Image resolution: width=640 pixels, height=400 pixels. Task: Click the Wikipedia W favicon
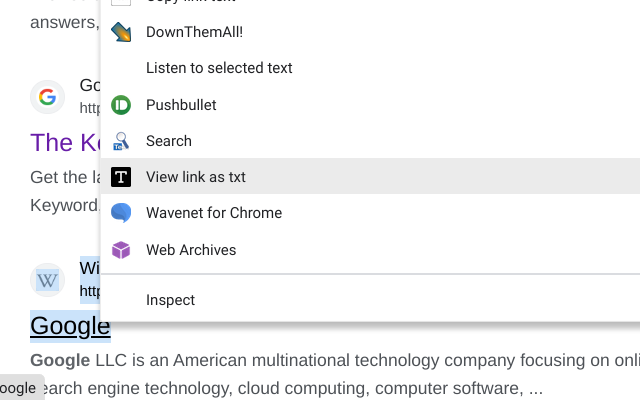(47, 281)
